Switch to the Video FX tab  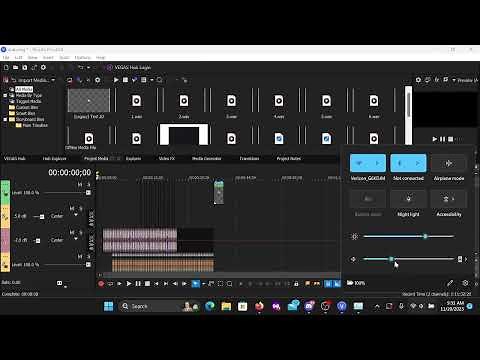point(167,158)
